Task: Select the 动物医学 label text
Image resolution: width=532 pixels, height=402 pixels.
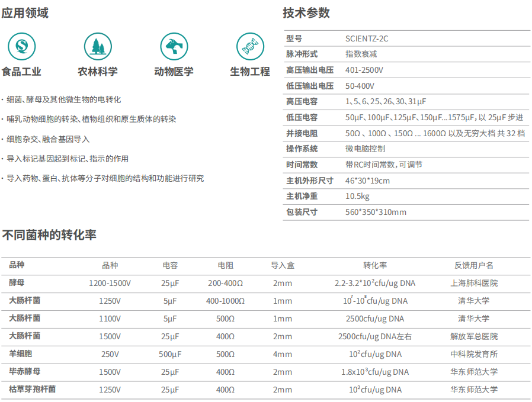Action: coord(174,72)
